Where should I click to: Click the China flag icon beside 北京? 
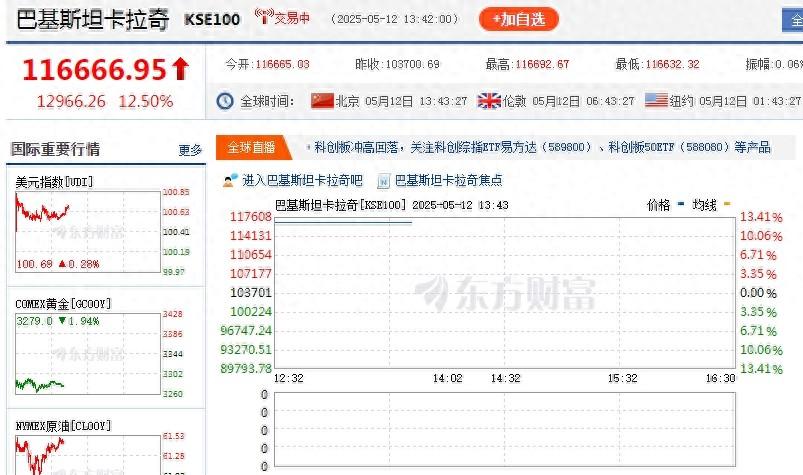(322, 100)
